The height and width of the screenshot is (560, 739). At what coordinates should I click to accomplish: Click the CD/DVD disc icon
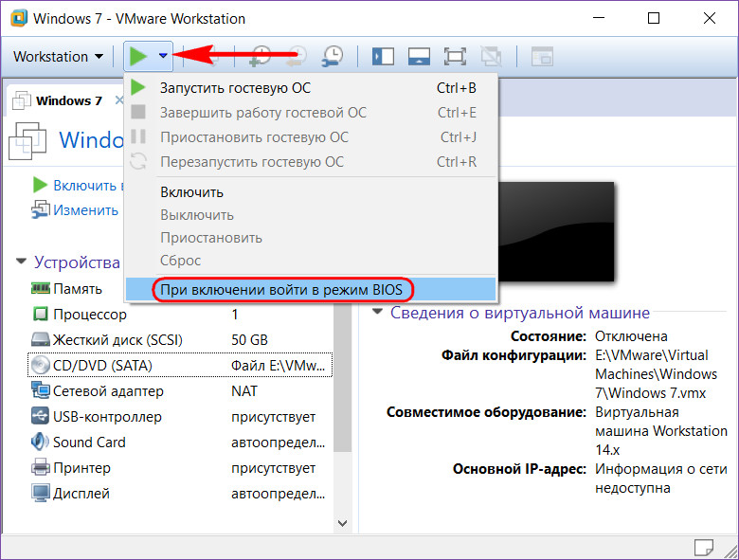tap(41, 365)
